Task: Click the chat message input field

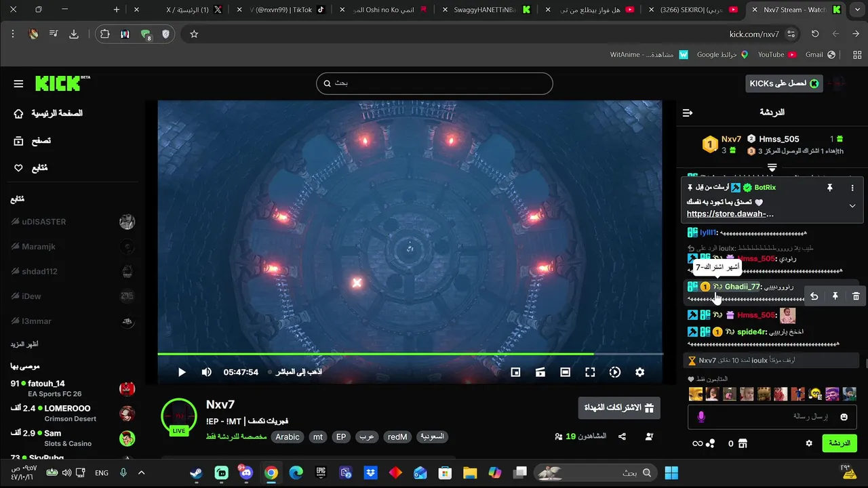Action: tap(772, 417)
